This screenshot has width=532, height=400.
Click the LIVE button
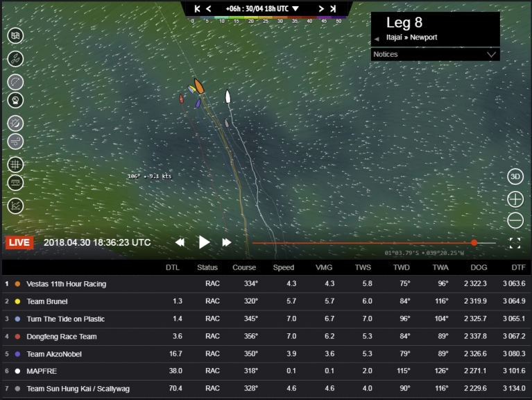[19, 242]
